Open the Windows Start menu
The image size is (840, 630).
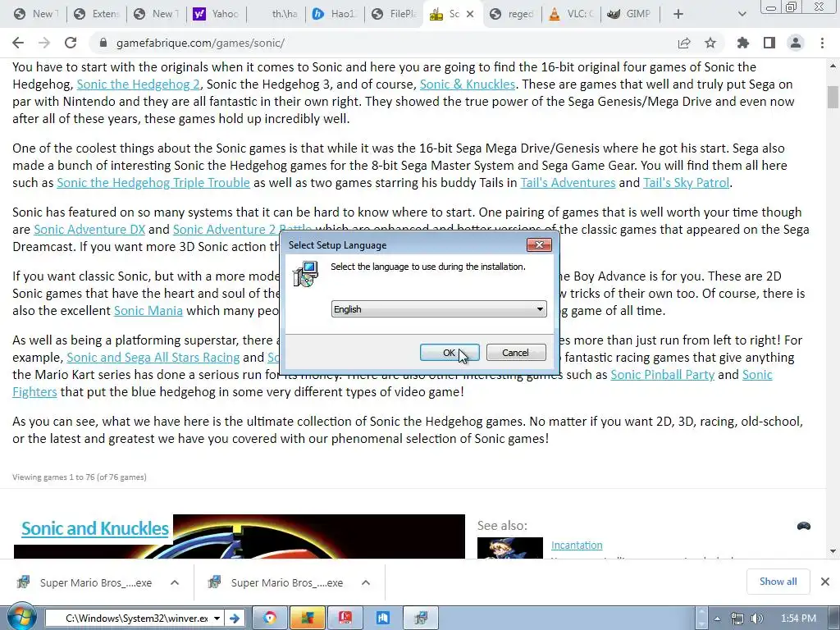[x=21, y=617]
